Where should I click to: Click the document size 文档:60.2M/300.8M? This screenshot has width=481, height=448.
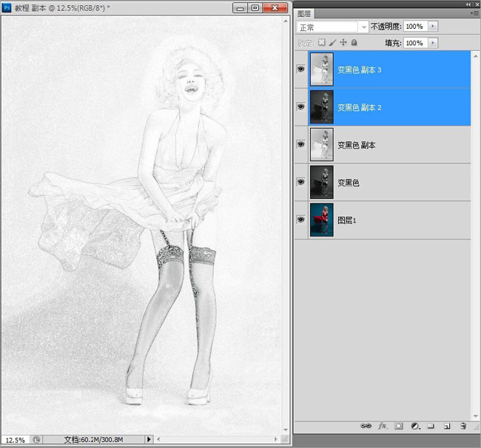(x=93, y=440)
